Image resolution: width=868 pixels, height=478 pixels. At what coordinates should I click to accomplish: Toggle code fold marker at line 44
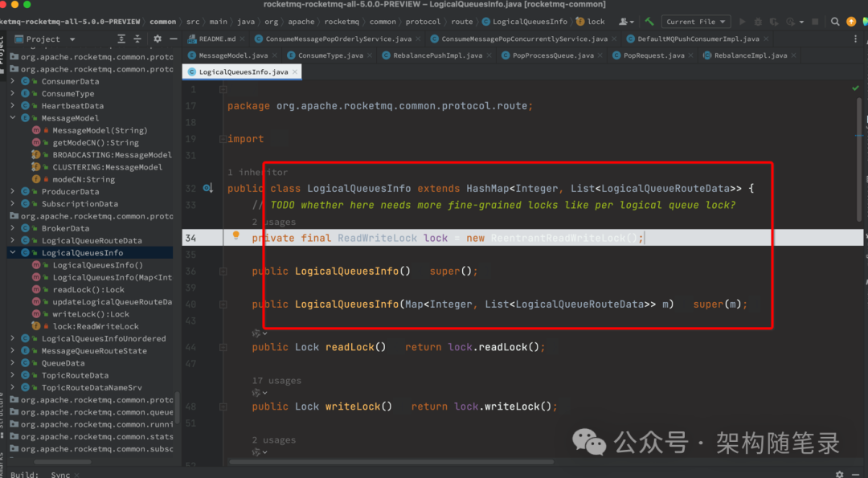pyautogui.click(x=223, y=347)
